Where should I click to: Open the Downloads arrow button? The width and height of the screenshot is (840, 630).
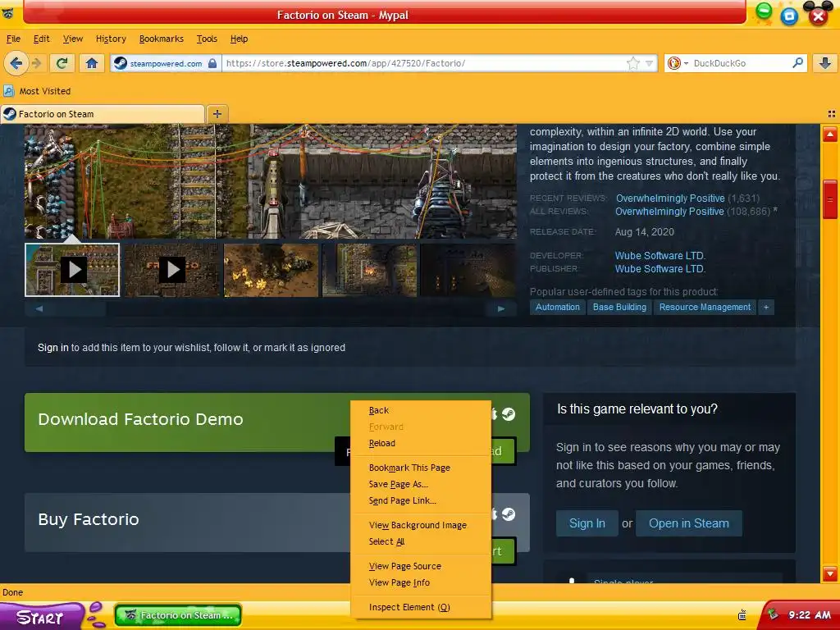tap(825, 63)
